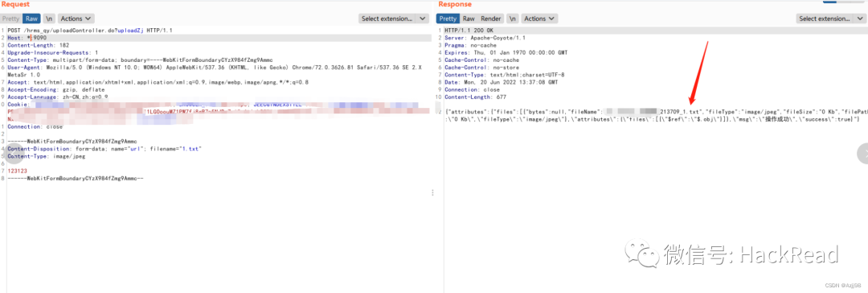The height and width of the screenshot is (293, 868).
Task: Click the Host header line with 9090
Action: tap(27, 38)
